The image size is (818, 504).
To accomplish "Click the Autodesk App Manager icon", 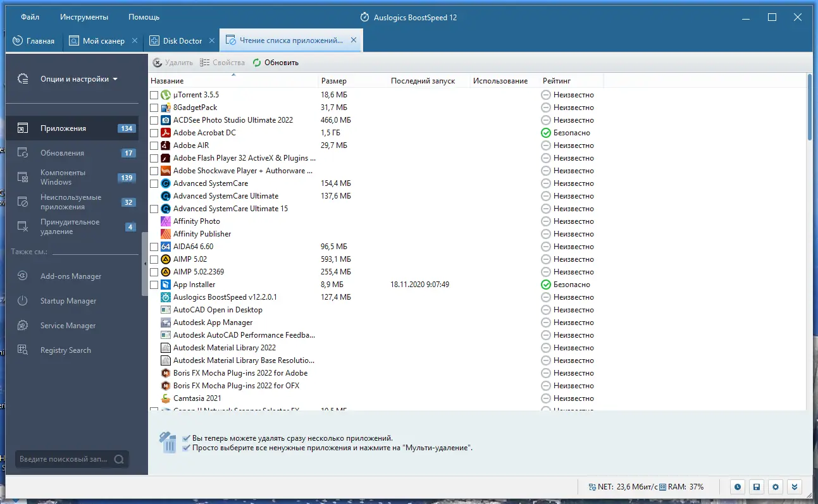I will coord(165,323).
